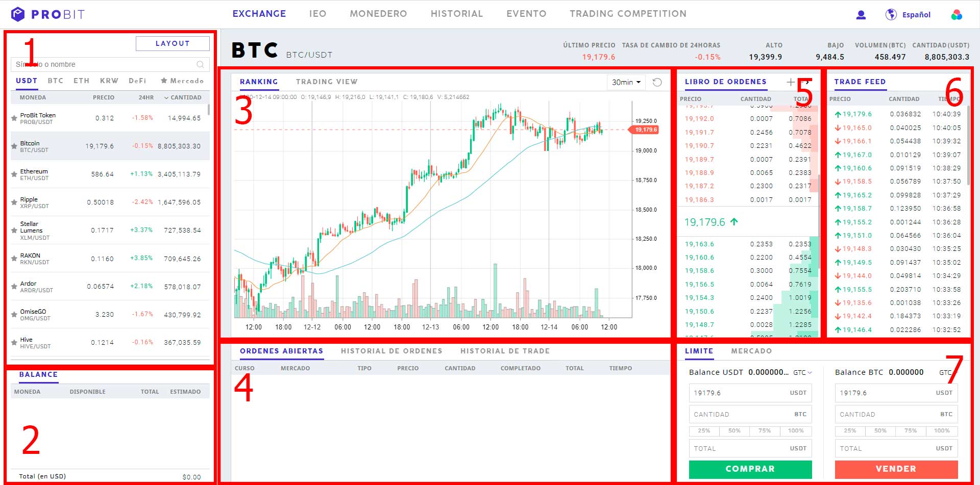Select Ethereum ETH/USDT row

click(110, 174)
